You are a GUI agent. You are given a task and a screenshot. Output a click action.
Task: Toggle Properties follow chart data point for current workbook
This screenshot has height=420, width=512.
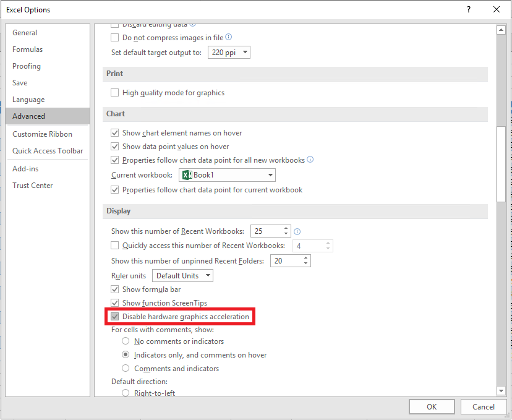[x=114, y=190]
